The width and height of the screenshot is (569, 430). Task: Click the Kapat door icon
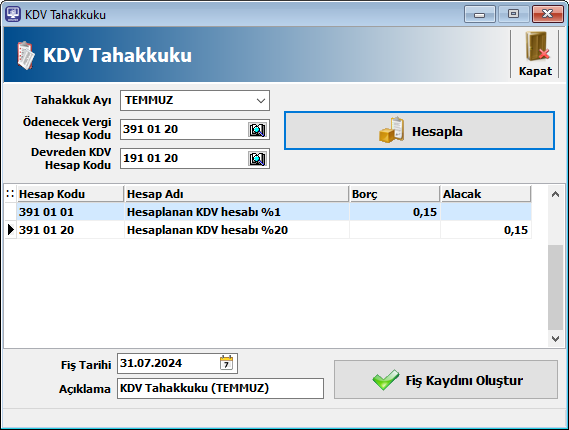pyautogui.click(x=536, y=47)
